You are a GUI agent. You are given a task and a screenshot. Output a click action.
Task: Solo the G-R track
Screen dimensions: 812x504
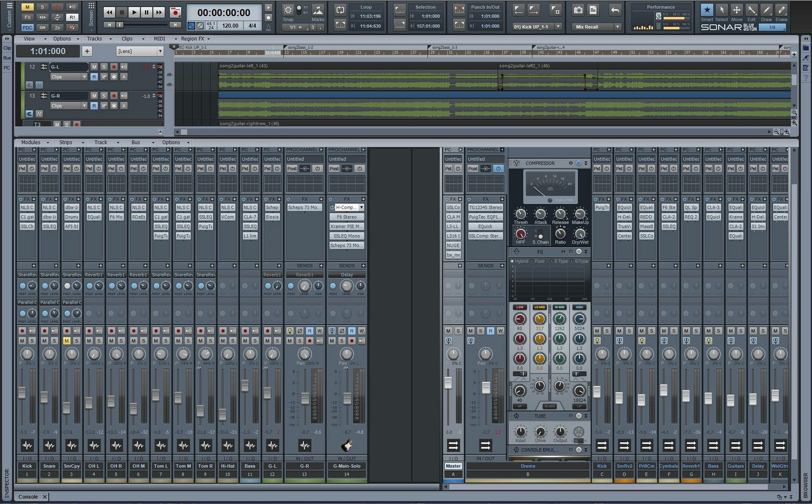pos(104,96)
